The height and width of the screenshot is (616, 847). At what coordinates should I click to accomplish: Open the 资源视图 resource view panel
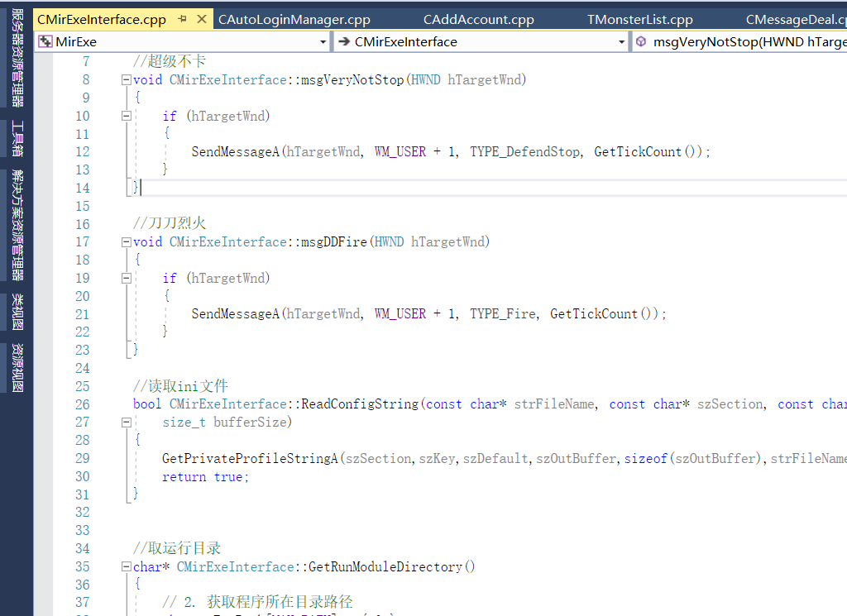pyautogui.click(x=17, y=368)
